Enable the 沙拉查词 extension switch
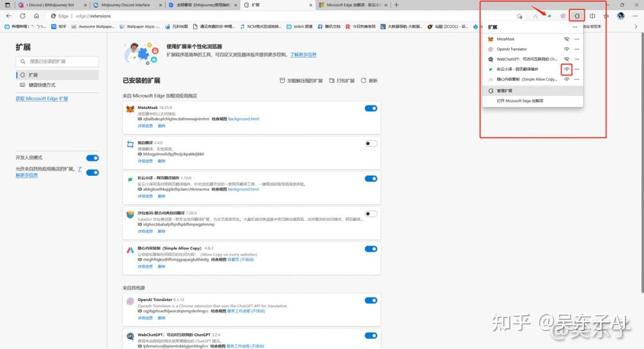644x349 pixels. tap(371, 214)
